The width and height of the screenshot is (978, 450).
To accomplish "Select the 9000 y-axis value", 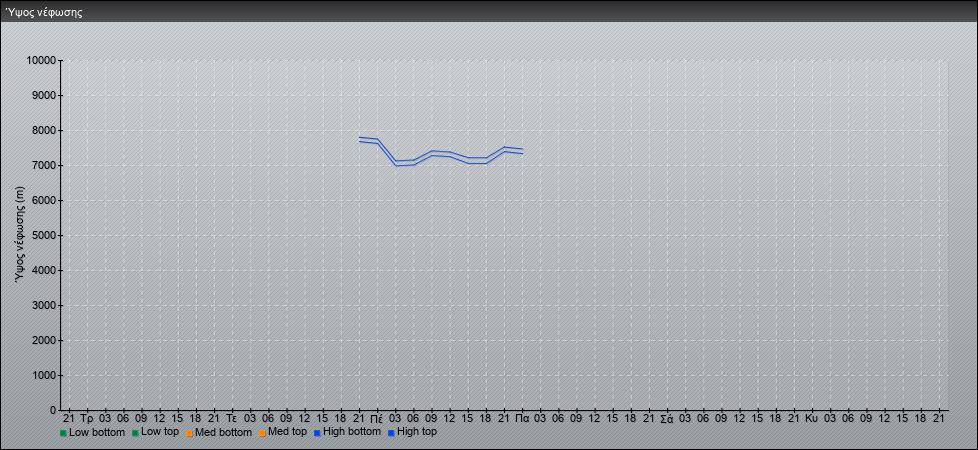I will point(44,95).
